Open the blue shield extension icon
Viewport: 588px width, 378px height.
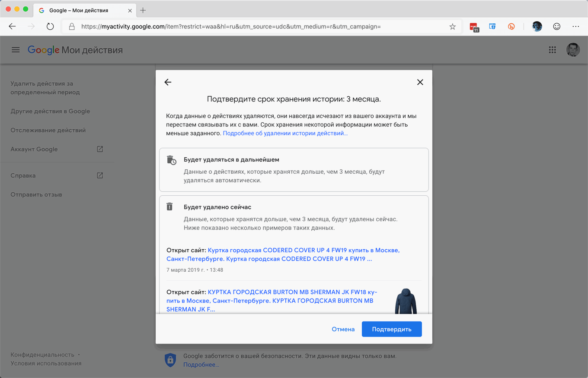pyautogui.click(x=492, y=27)
